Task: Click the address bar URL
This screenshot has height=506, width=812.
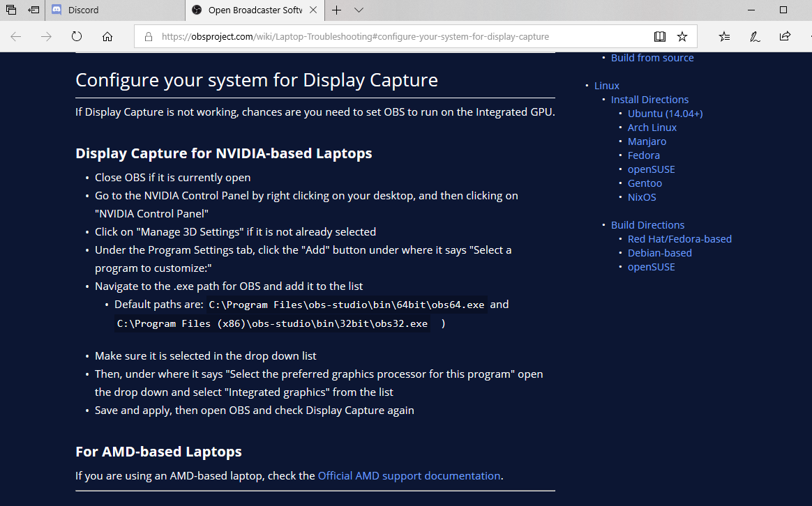Action: (355, 37)
